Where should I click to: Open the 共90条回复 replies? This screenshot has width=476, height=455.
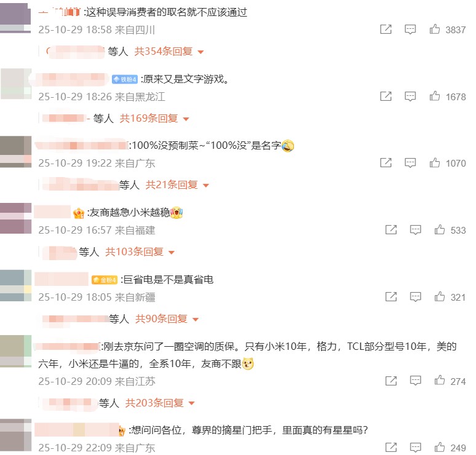pos(167,318)
